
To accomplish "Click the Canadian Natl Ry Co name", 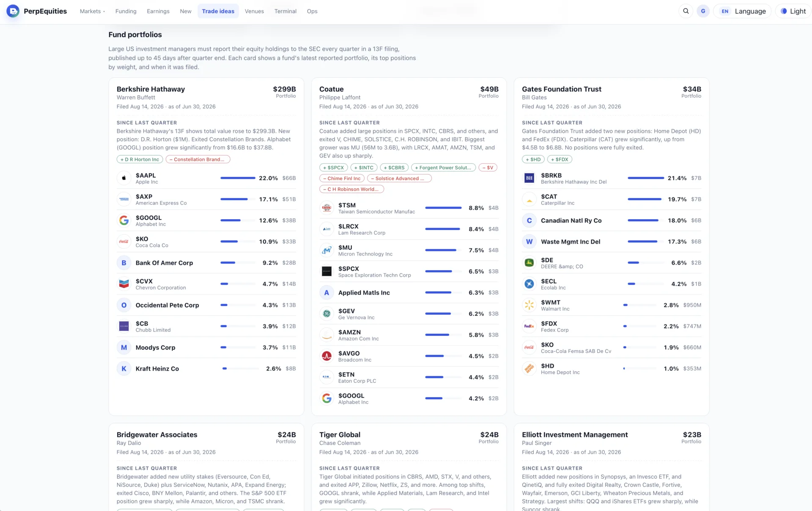I will (571, 220).
